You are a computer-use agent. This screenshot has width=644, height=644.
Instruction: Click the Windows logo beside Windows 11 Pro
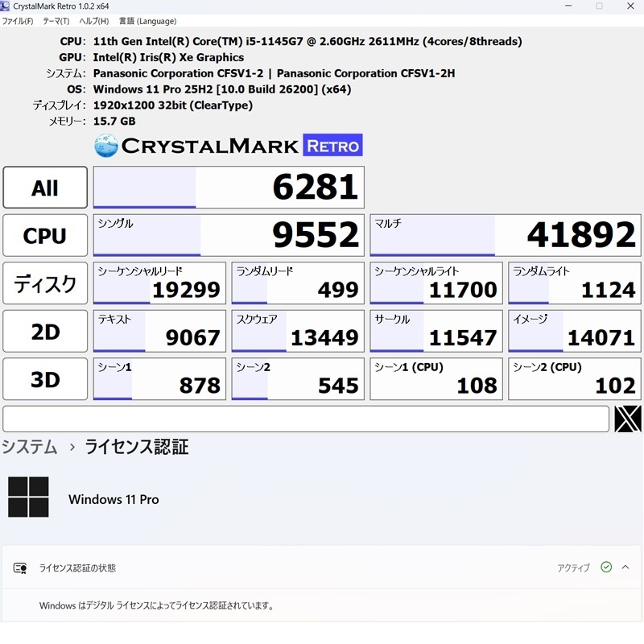coord(28,497)
